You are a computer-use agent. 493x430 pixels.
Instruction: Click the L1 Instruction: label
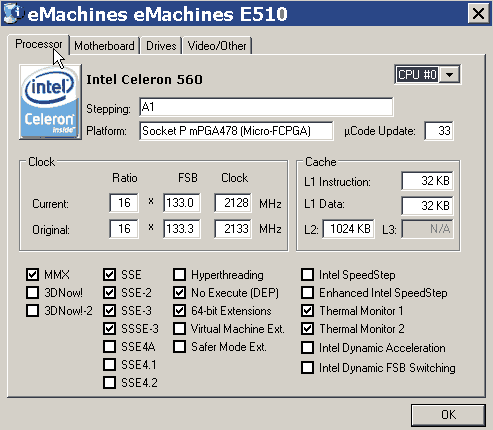337,182
